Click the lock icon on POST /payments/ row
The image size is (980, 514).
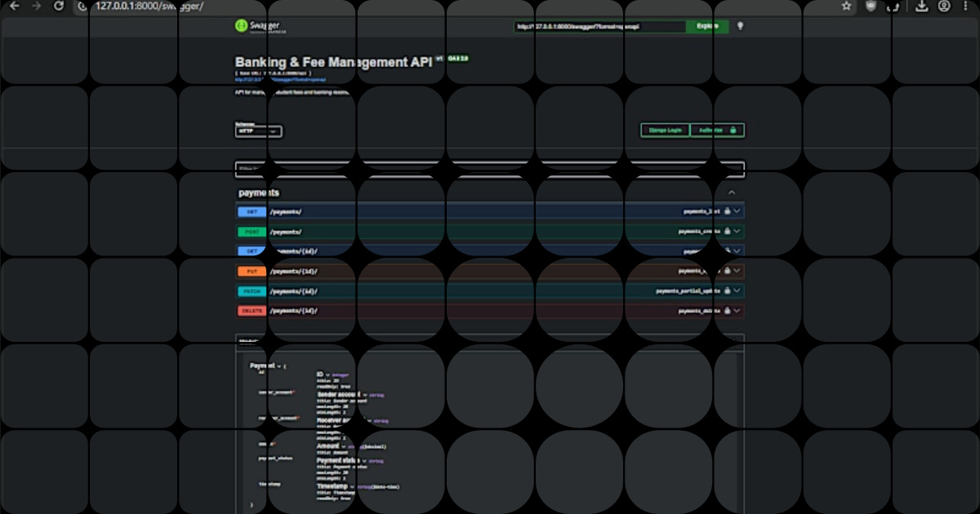[727, 232]
